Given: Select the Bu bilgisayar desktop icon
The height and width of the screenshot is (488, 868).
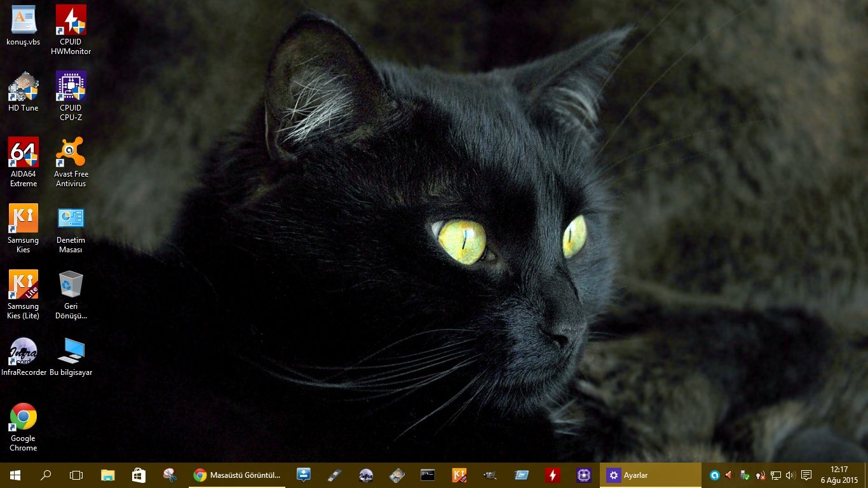Looking at the screenshot, I should click(x=71, y=356).
